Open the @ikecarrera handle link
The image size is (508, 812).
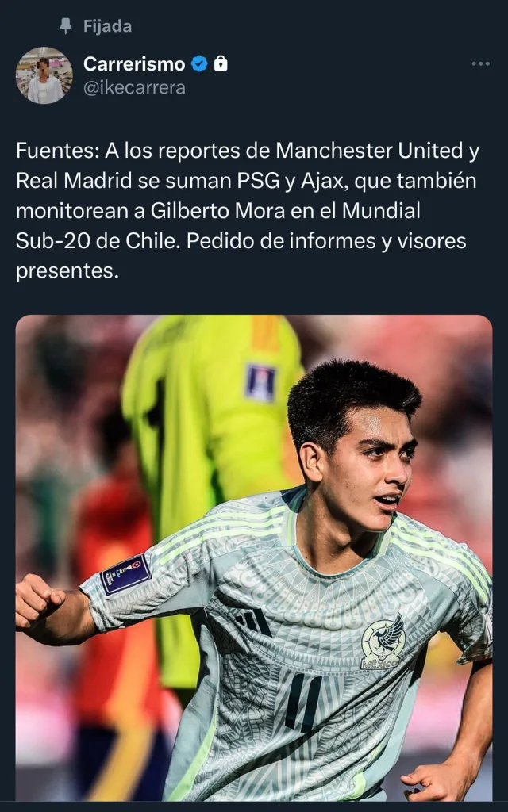click(x=134, y=87)
